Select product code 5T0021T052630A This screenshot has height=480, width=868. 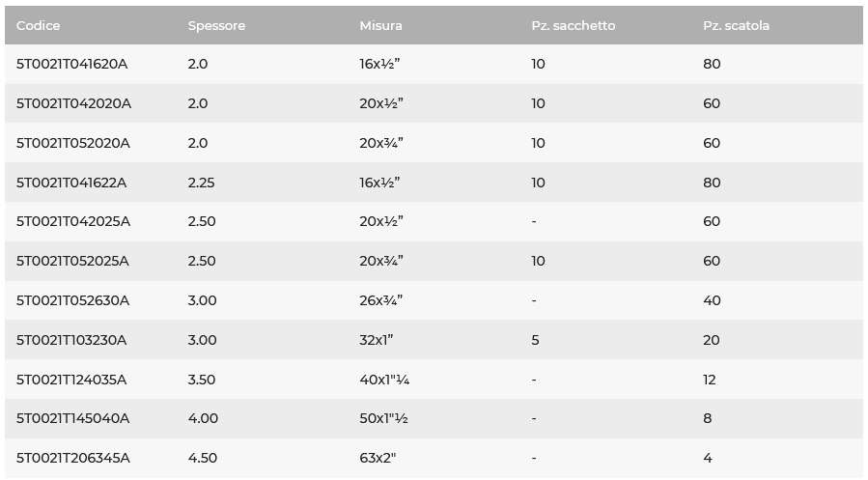coord(72,300)
